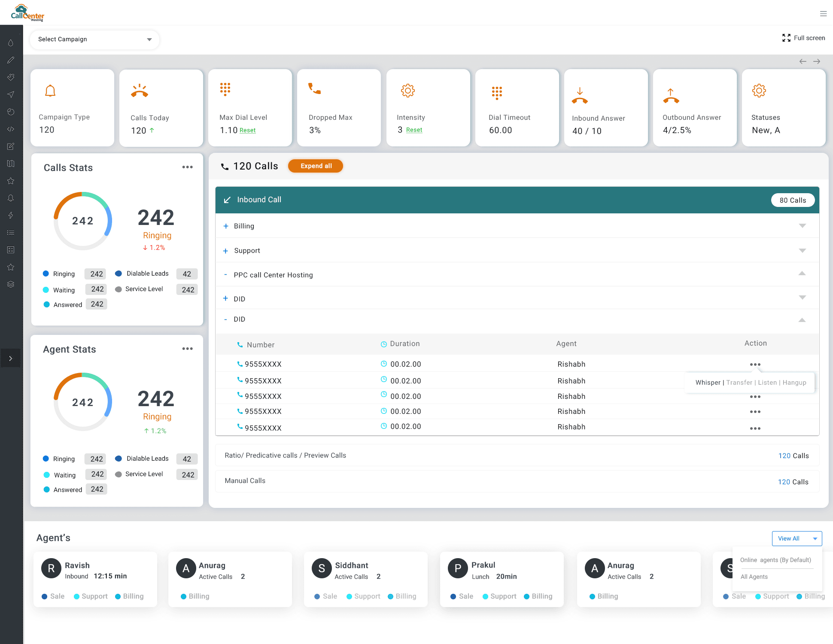This screenshot has width=833, height=644.
Task: Open the code editor icon in sidebar
Action: pyautogui.click(x=11, y=129)
